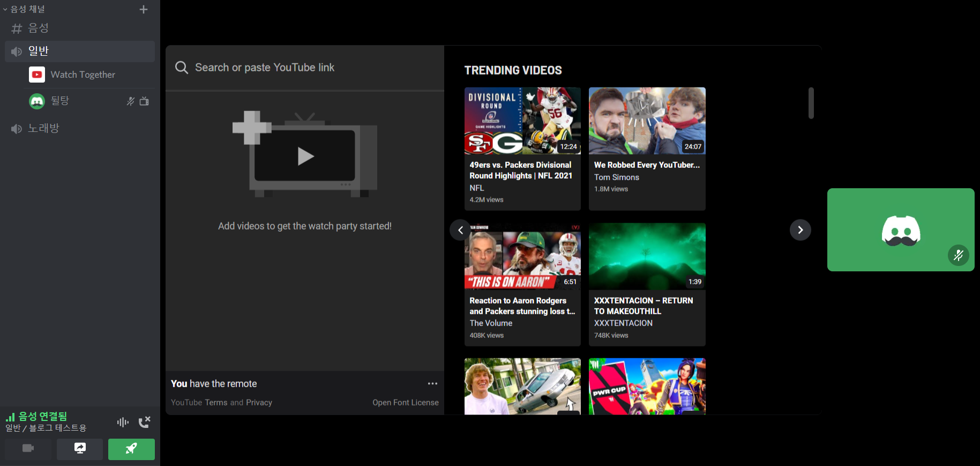
Task: Click the search magnifier icon
Action: point(182,68)
